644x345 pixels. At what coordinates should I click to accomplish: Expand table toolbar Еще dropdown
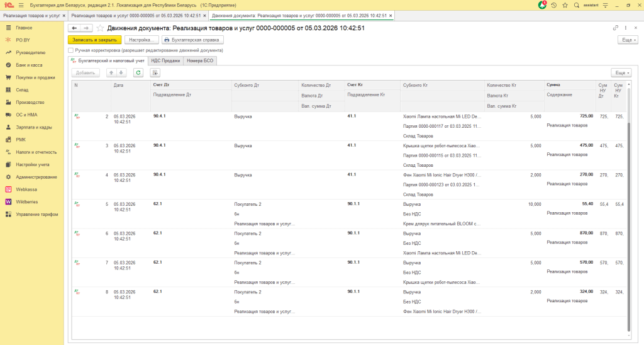point(621,73)
